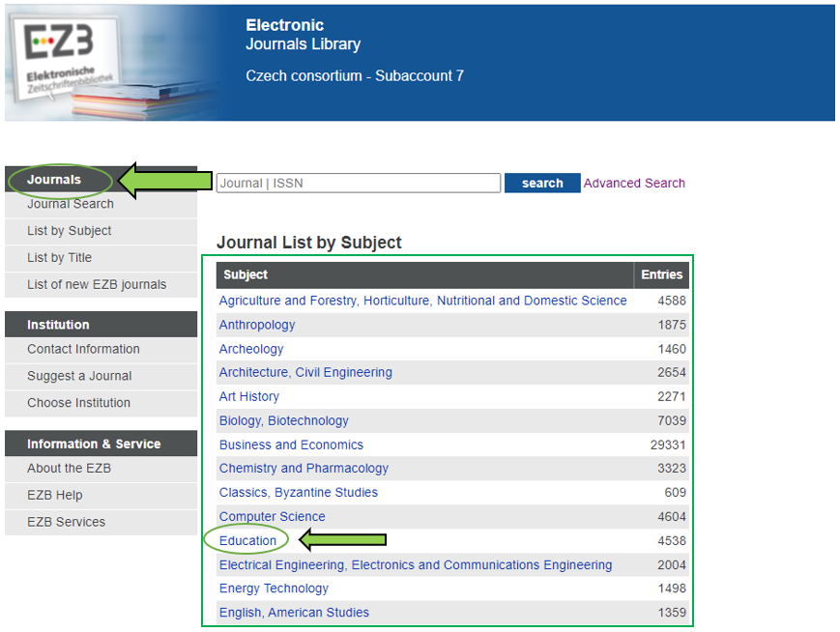Click entry count 2654 for Architecture
The width and height of the screenshot is (840, 632).
click(x=672, y=372)
